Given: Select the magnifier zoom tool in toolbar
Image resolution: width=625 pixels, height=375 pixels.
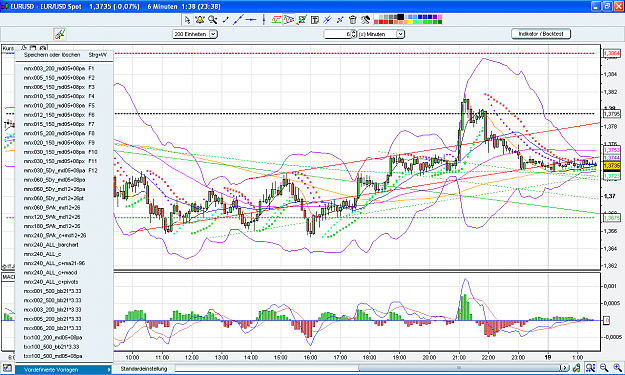Looking at the screenshot, I should pyautogui.click(x=212, y=20).
